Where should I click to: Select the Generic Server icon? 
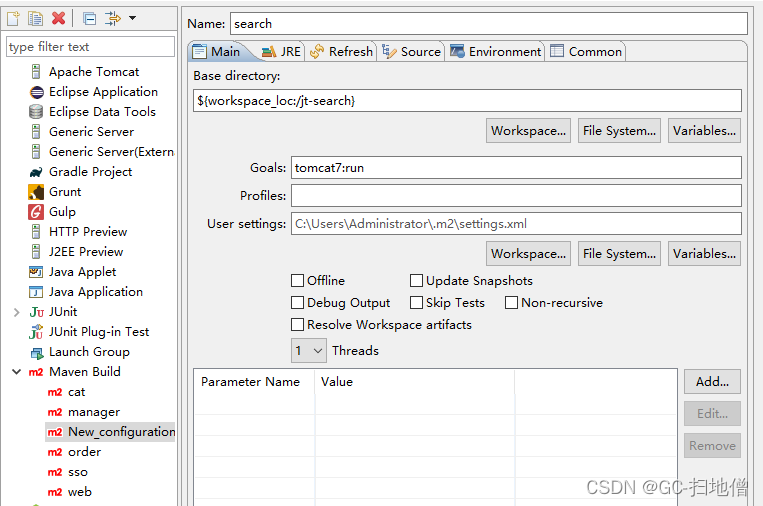[36, 132]
